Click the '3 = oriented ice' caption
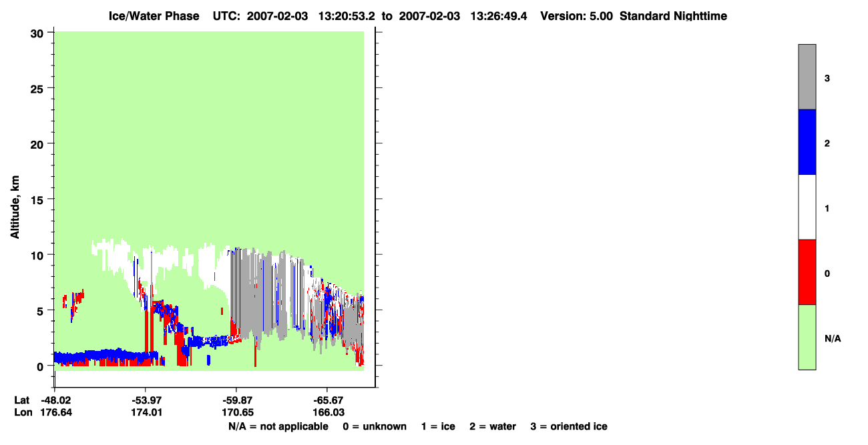868x445 pixels. click(569, 426)
